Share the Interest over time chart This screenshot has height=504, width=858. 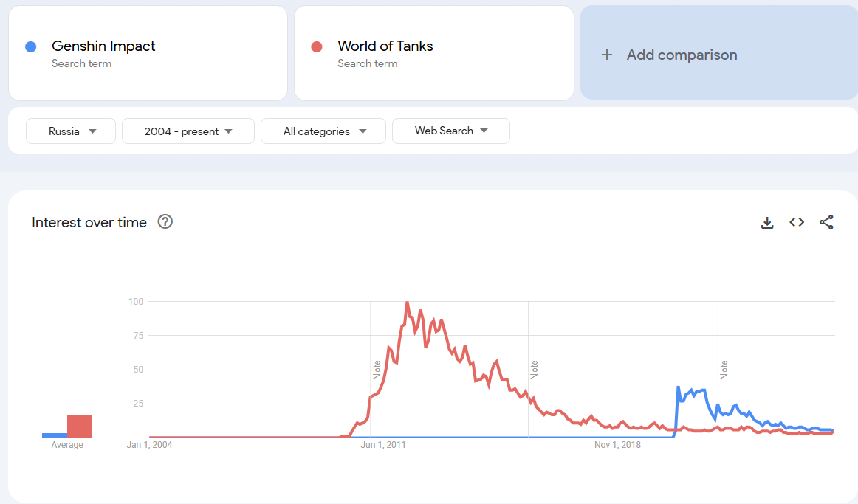826,222
